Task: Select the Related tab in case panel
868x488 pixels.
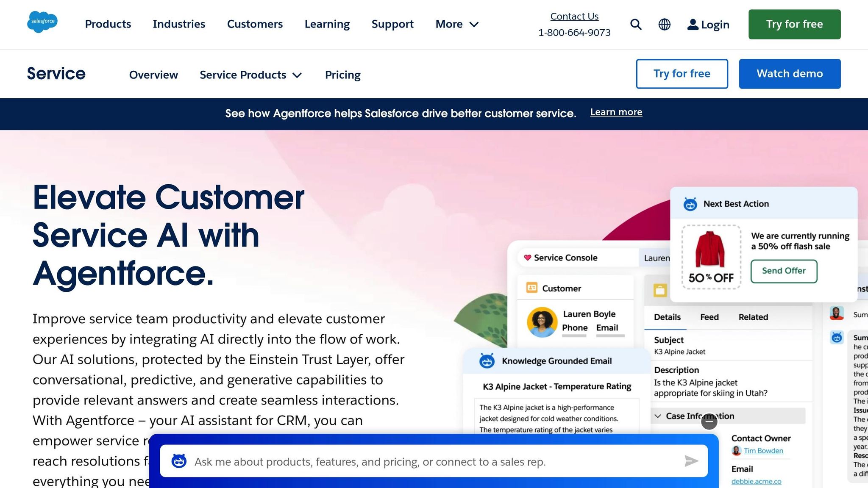Action: tap(753, 317)
